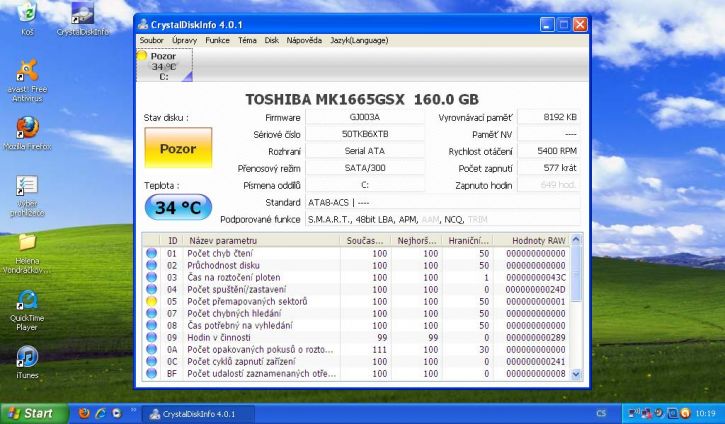Open CrystalDiskInfo shortcut on desktop
The image size is (725, 424).
pyautogui.click(x=83, y=18)
